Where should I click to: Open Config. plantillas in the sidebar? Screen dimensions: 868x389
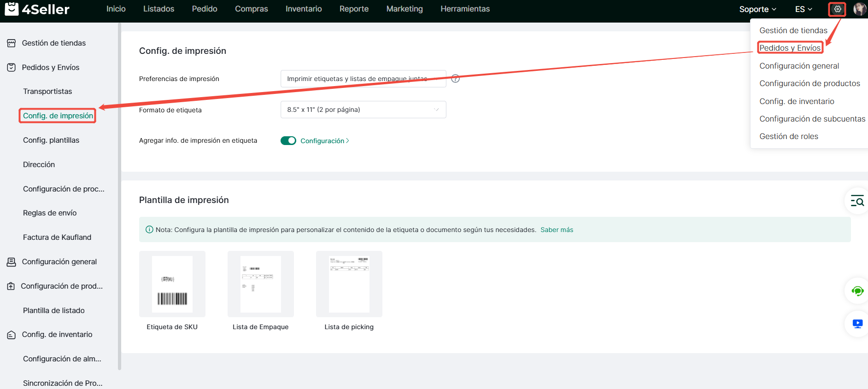coord(51,140)
